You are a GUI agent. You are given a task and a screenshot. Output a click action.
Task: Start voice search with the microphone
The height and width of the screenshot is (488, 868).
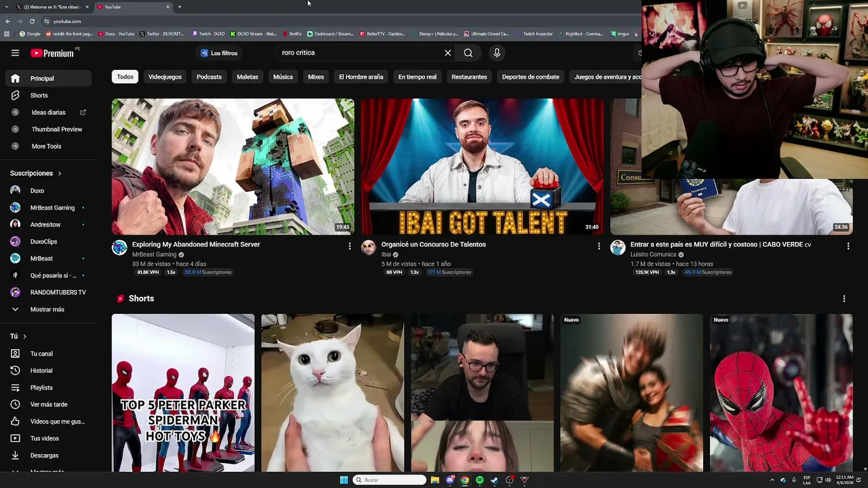[x=497, y=53]
